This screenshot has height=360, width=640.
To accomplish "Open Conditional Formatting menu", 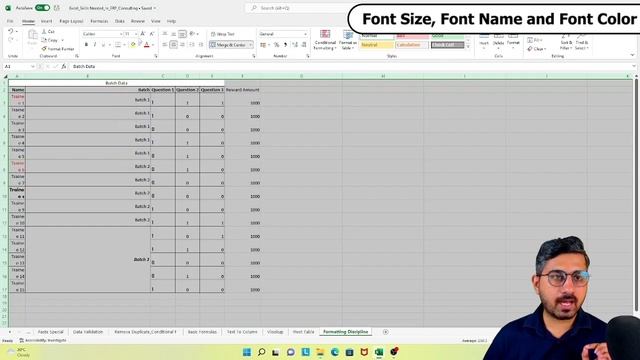I will click(x=325, y=40).
